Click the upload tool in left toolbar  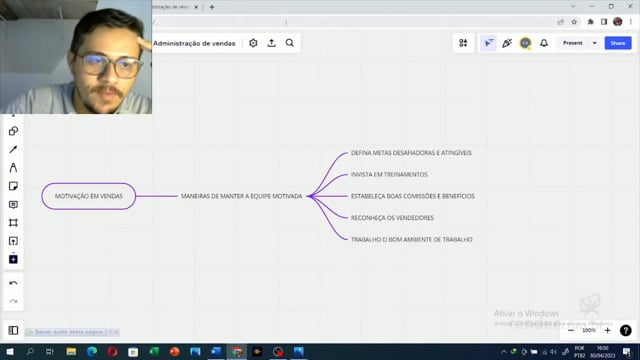[13, 241]
